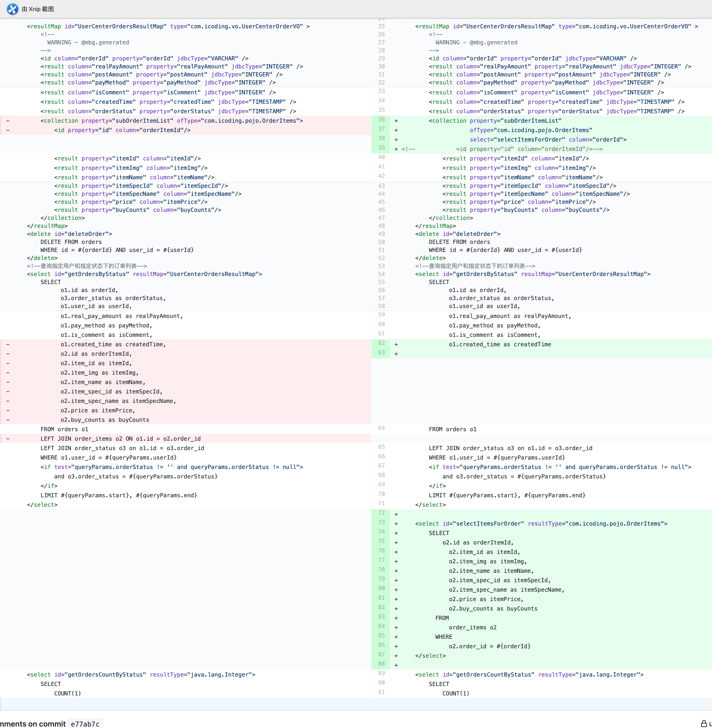Click the Xnip app icon in title bar
This screenshot has height=728, width=712.
(12, 9)
